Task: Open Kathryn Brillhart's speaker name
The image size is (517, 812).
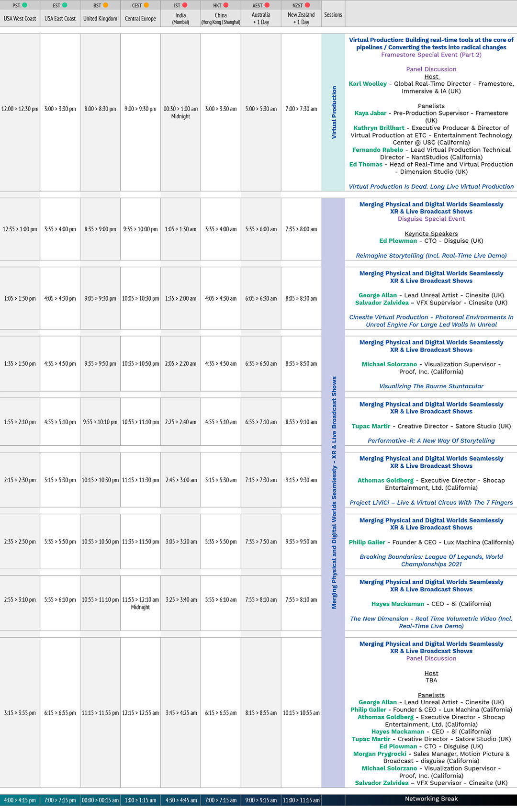Action: click(379, 128)
